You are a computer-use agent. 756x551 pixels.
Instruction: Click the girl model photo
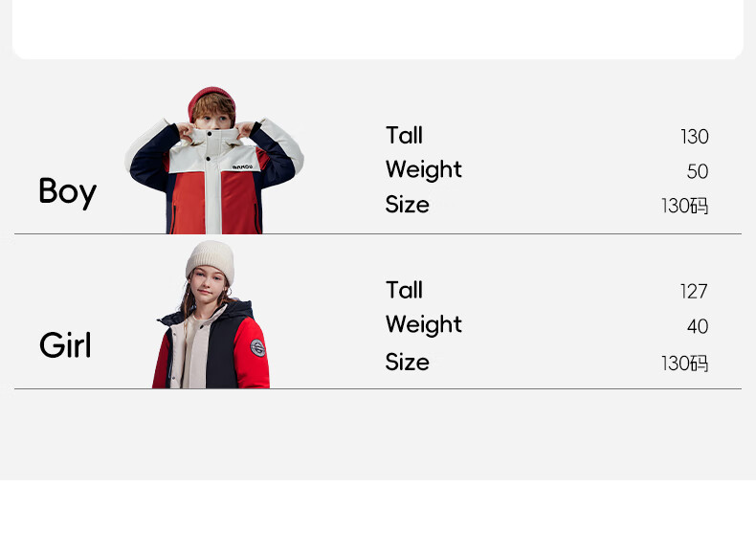pos(211,318)
